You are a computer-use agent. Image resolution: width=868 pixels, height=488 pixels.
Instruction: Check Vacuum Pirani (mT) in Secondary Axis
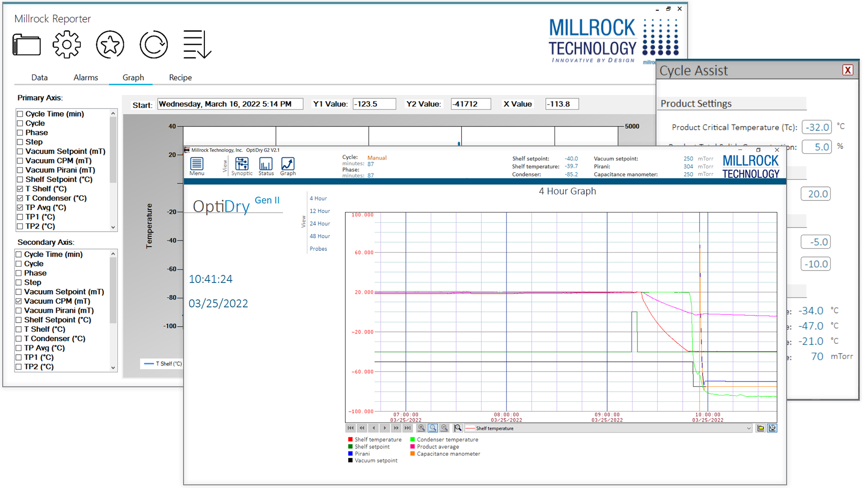(x=19, y=310)
